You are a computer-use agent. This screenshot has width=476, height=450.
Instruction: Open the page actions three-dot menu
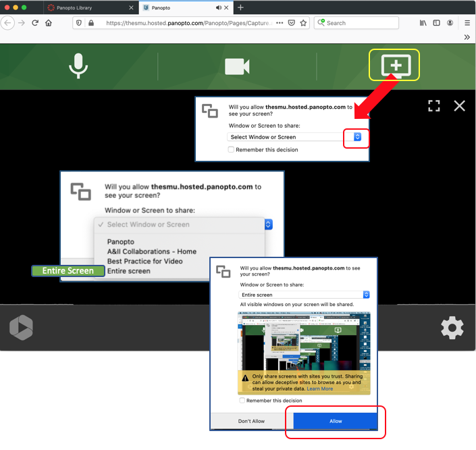click(x=280, y=23)
